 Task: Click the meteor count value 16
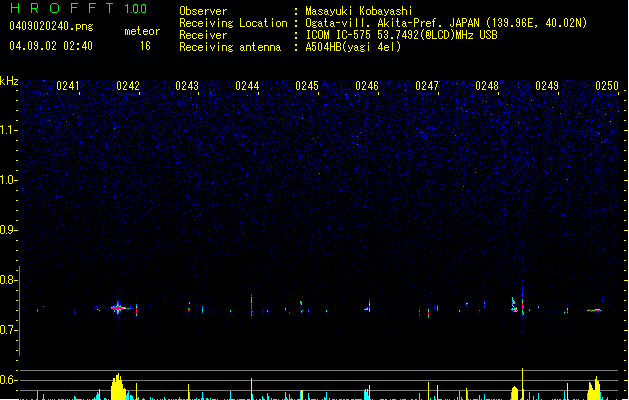point(145,46)
